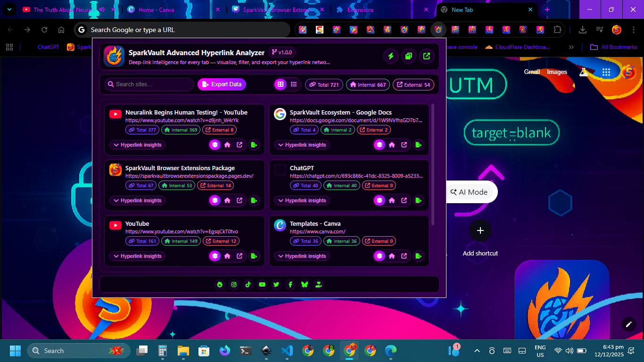Click the lightning bolt icon in analyzer header
Screen dimensions: 644x362
[x=390, y=57]
